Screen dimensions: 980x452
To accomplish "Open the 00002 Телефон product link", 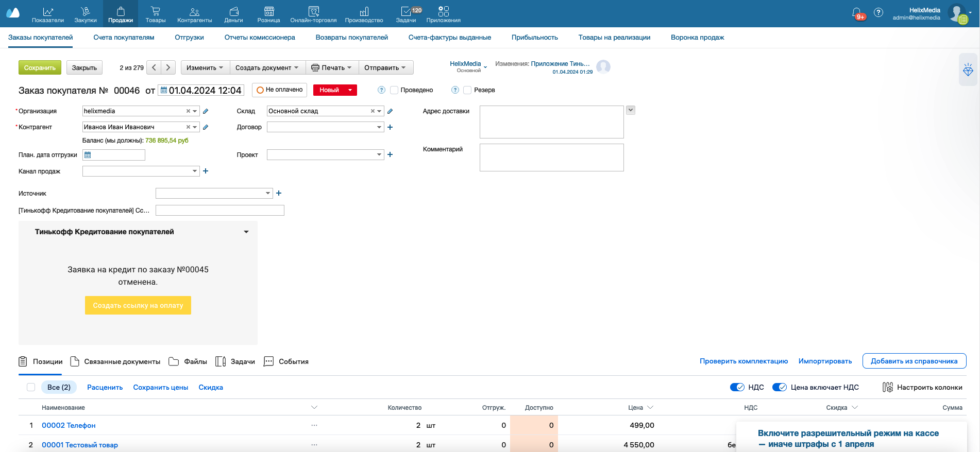I will point(69,425).
